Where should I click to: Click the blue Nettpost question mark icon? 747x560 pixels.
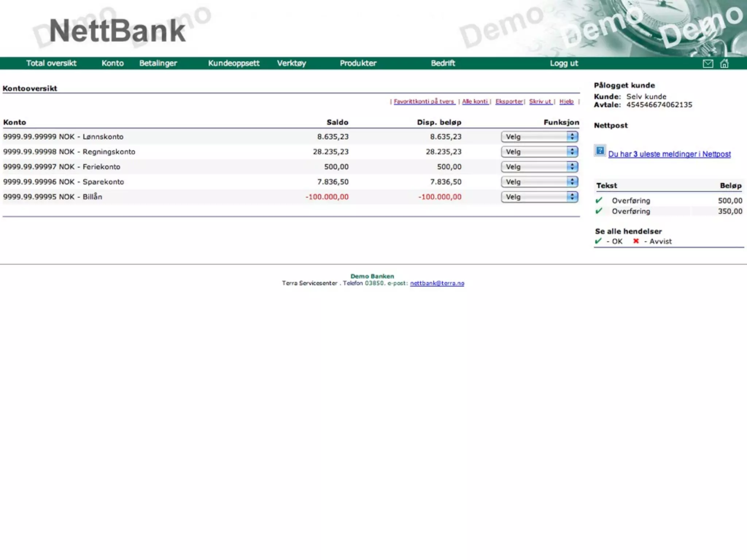(x=600, y=151)
